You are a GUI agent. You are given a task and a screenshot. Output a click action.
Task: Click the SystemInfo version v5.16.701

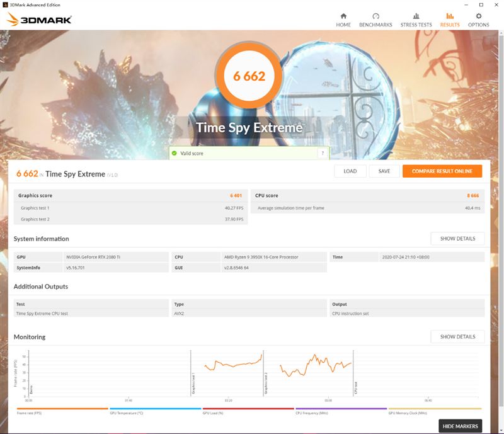click(x=75, y=268)
